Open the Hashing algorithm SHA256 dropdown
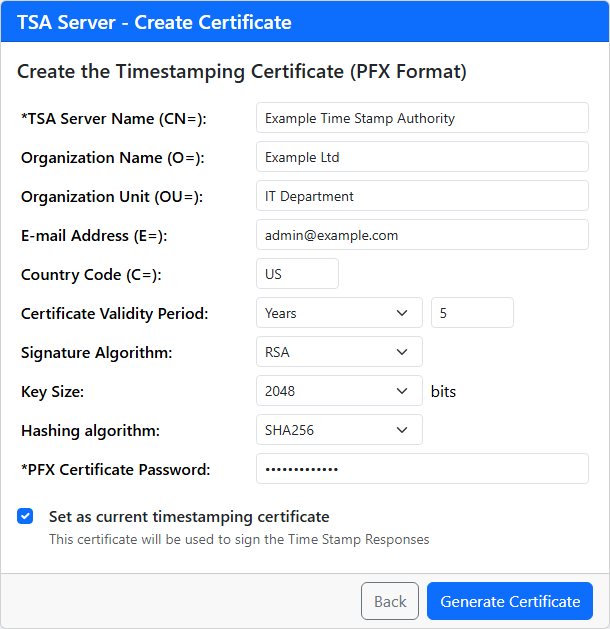The image size is (610, 629). [339, 430]
